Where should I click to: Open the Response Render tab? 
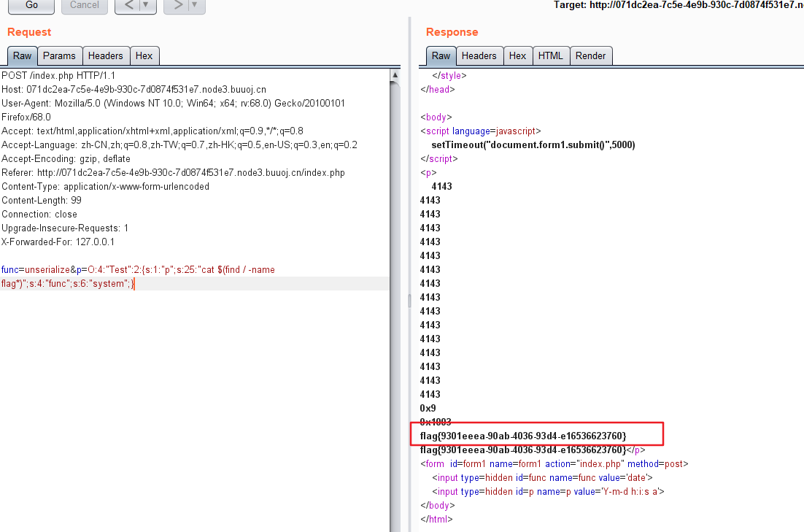[x=591, y=56]
